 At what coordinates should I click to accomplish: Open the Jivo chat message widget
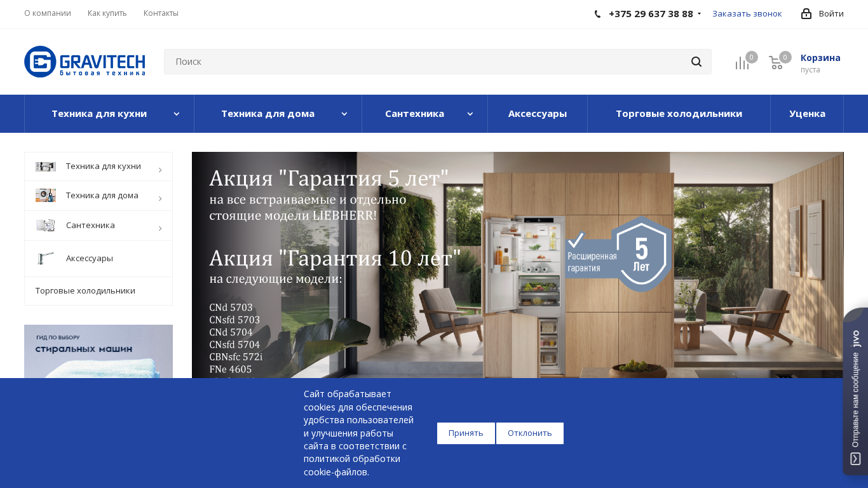click(x=855, y=391)
